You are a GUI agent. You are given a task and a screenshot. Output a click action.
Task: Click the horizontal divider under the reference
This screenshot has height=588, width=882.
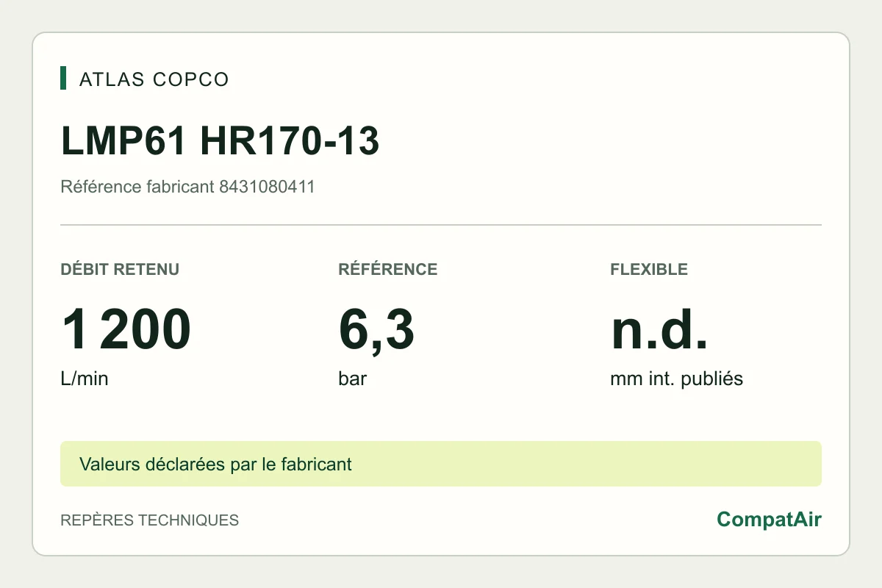point(441,224)
